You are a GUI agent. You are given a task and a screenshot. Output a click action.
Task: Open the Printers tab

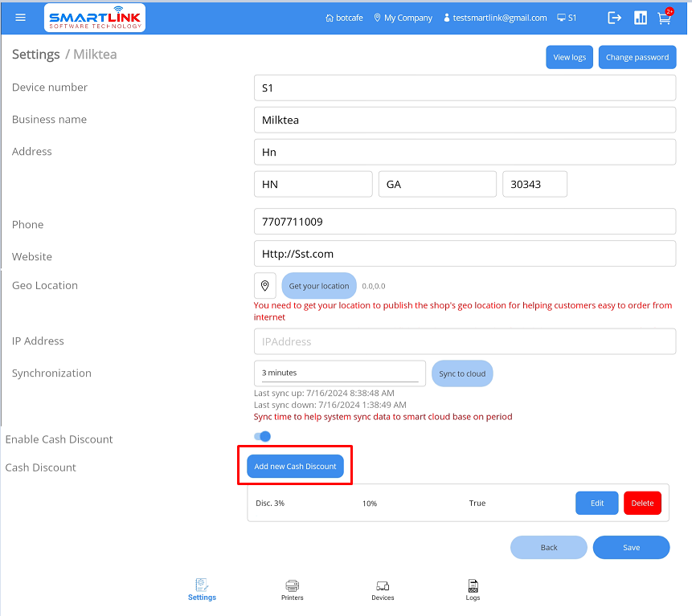coord(293,590)
